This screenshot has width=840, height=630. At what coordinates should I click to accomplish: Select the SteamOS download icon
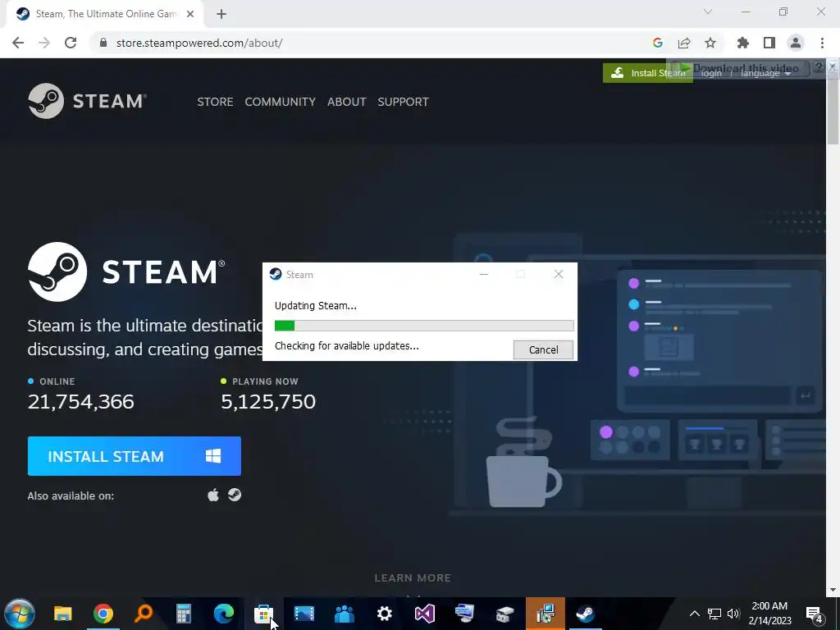pos(235,495)
